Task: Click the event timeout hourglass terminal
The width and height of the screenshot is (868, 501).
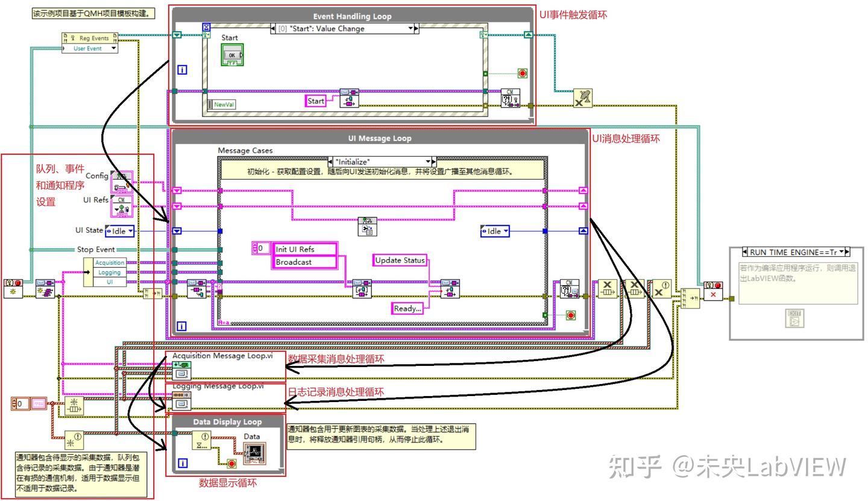Action: 206,28
